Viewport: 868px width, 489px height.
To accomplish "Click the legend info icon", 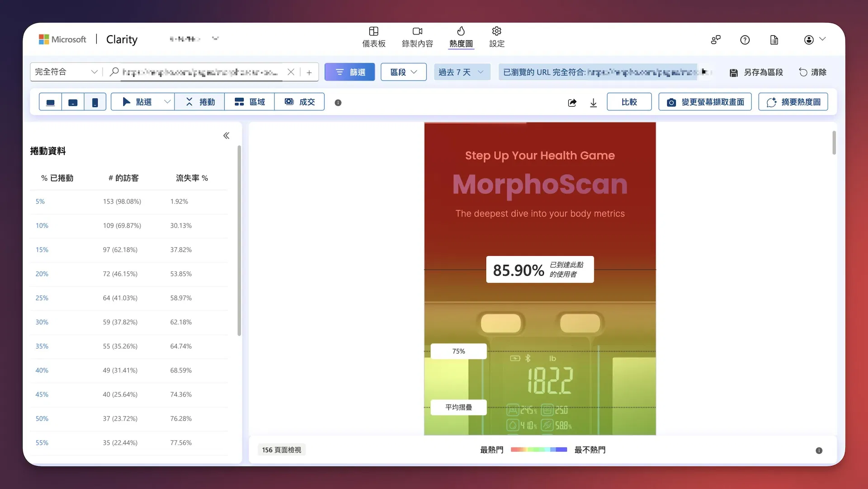I will click(819, 451).
